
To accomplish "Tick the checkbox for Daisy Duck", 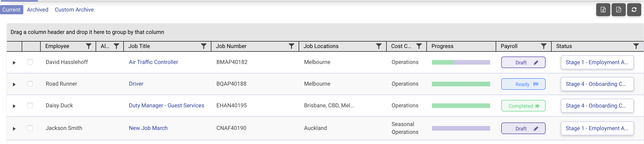I will tap(30, 105).
